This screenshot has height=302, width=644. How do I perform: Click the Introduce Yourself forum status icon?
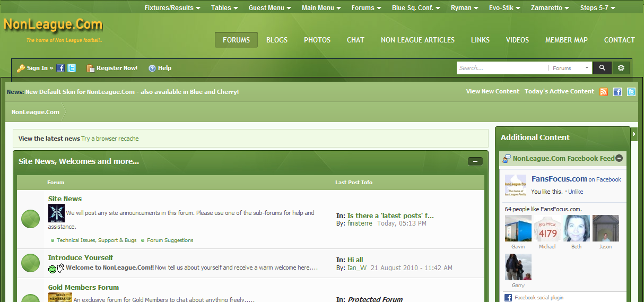coord(31,263)
